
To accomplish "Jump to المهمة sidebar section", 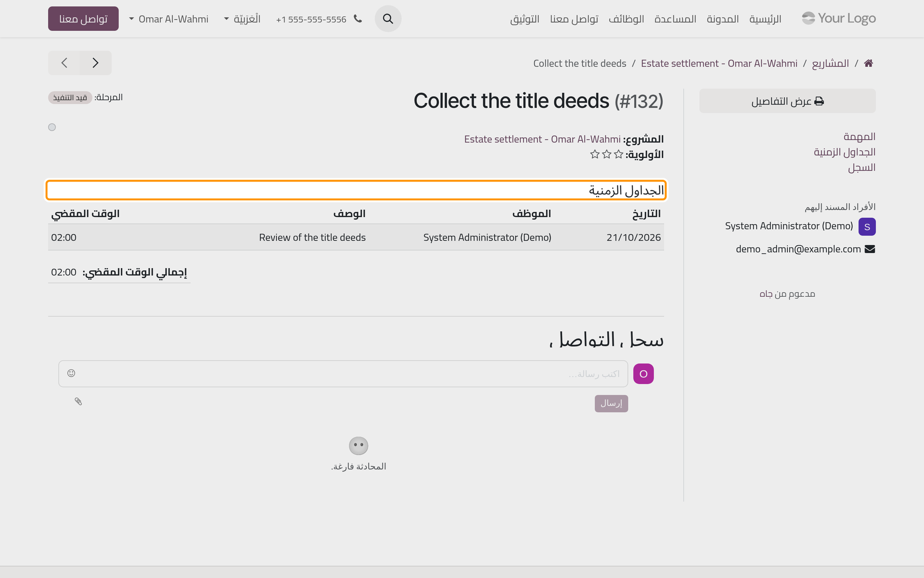I will 860,137.
